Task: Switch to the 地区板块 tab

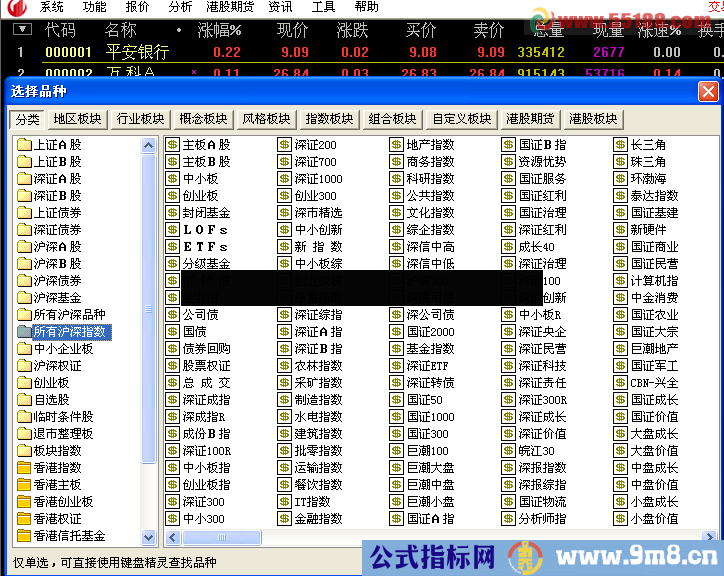Action: point(77,119)
